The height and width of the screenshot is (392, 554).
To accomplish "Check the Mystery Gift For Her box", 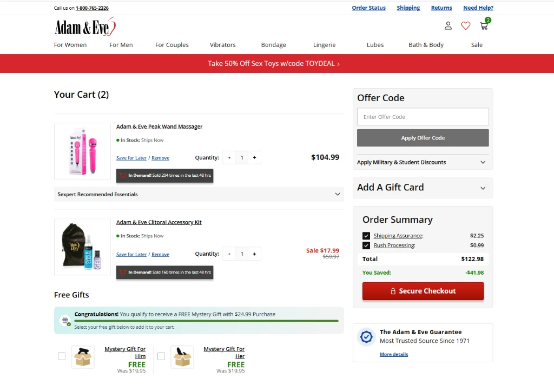I will [x=161, y=356].
